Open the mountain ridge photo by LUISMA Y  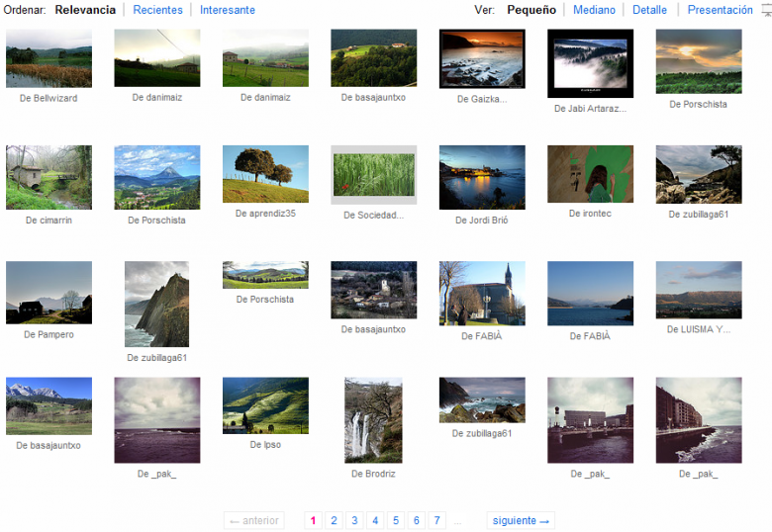(699, 290)
